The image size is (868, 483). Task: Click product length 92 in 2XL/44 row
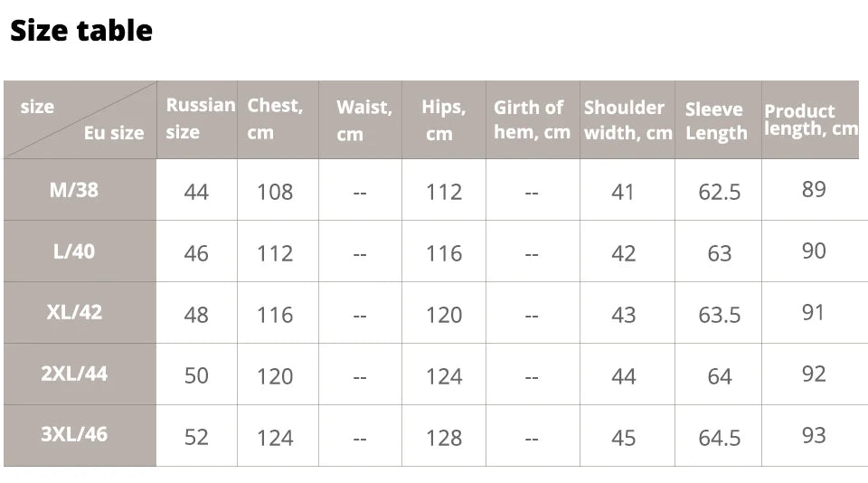pyautogui.click(x=814, y=374)
